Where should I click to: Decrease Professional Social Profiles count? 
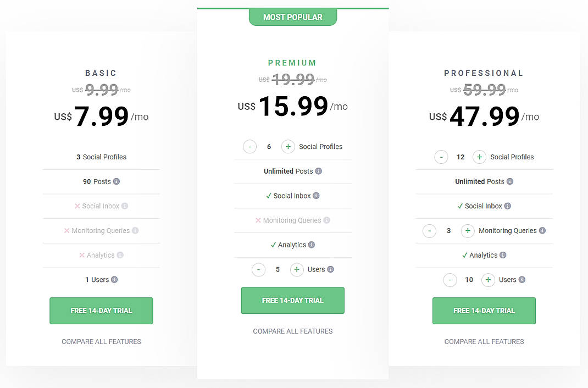pyautogui.click(x=441, y=157)
